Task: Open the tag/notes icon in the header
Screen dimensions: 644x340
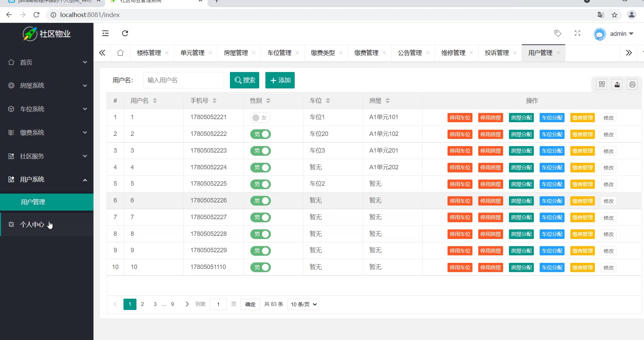Action: point(558,33)
